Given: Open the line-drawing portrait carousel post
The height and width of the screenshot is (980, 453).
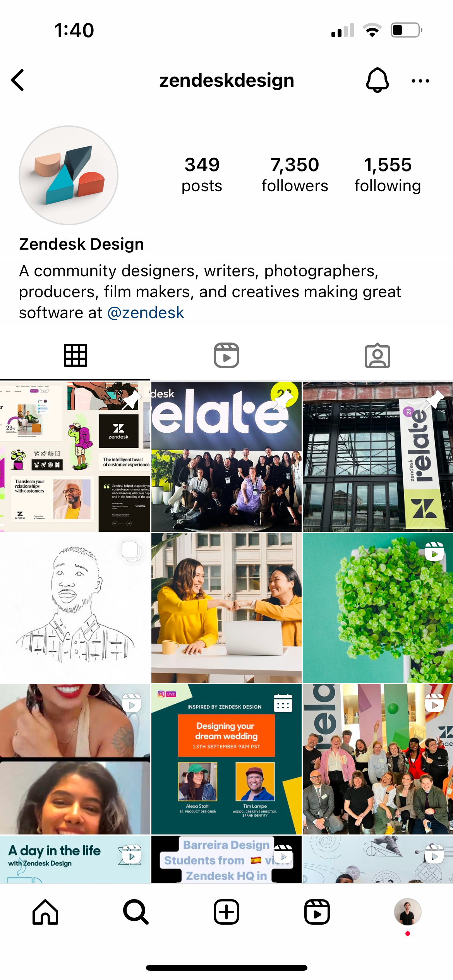Looking at the screenshot, I should [75, 608].
